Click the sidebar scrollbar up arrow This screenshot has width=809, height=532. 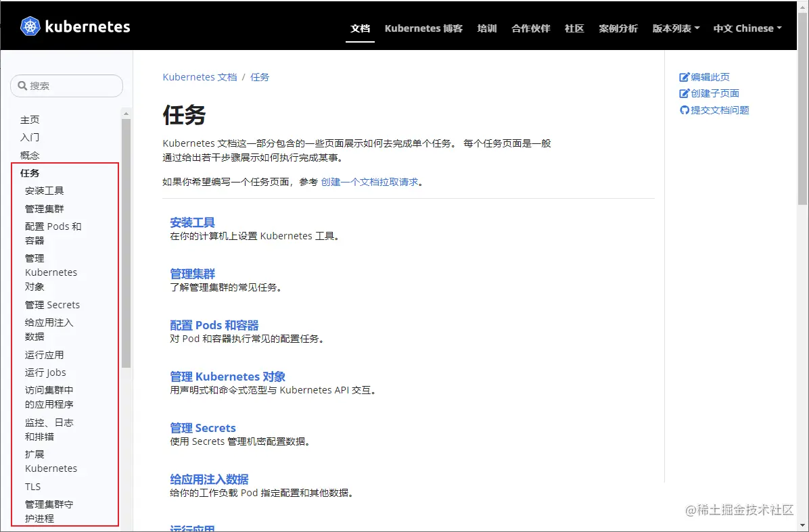(126, 114)
